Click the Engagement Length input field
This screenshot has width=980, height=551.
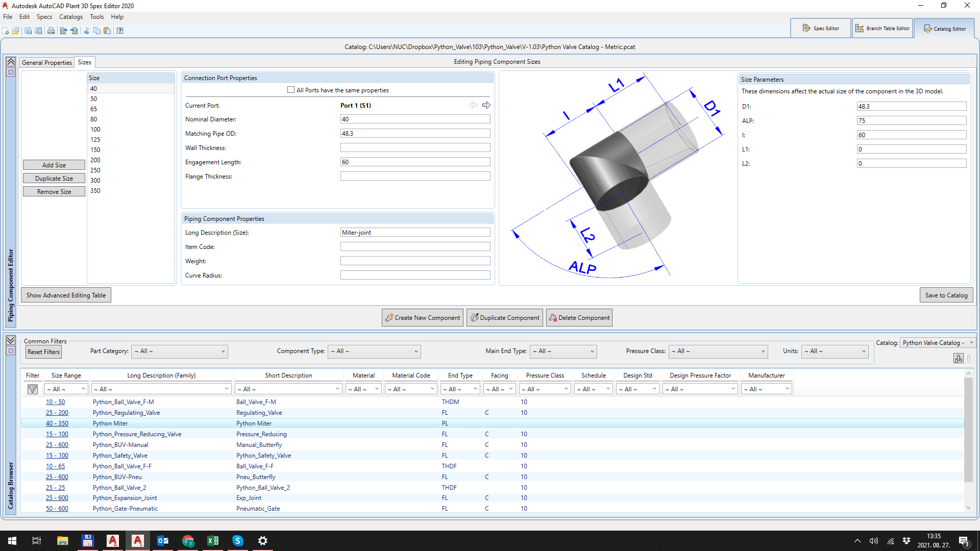click(415, 162)
